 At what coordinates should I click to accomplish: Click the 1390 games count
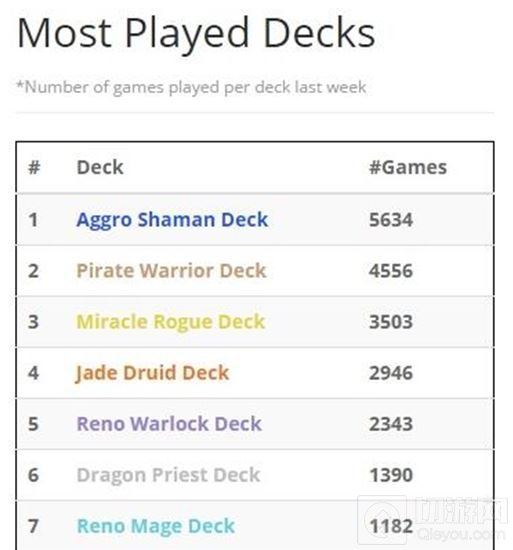[x=391, y=475]
